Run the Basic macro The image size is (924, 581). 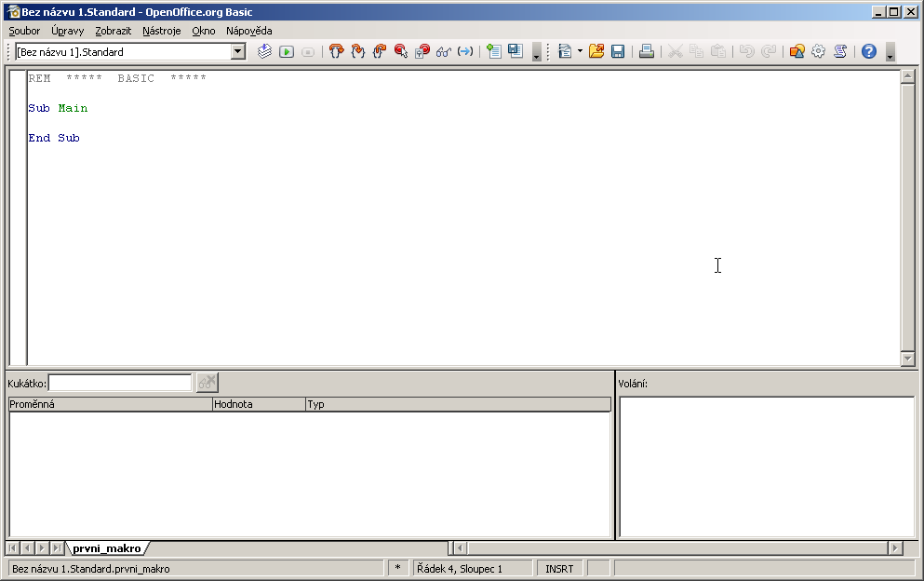(x=287, y=52)
